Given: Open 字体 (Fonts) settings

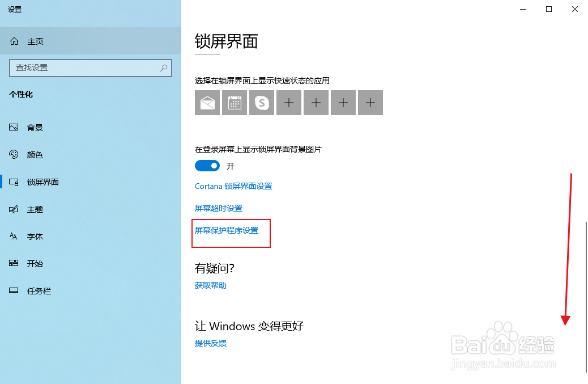Looking at the screenshot, I should tap(34, 236).
